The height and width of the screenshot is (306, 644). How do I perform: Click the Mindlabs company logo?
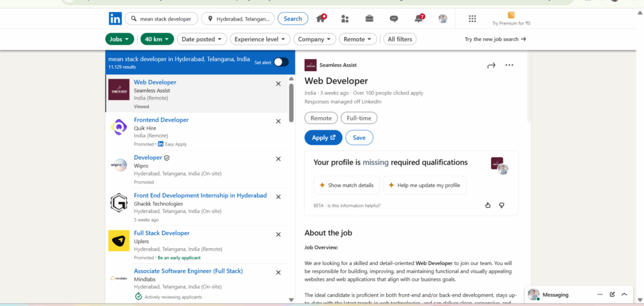119,278
